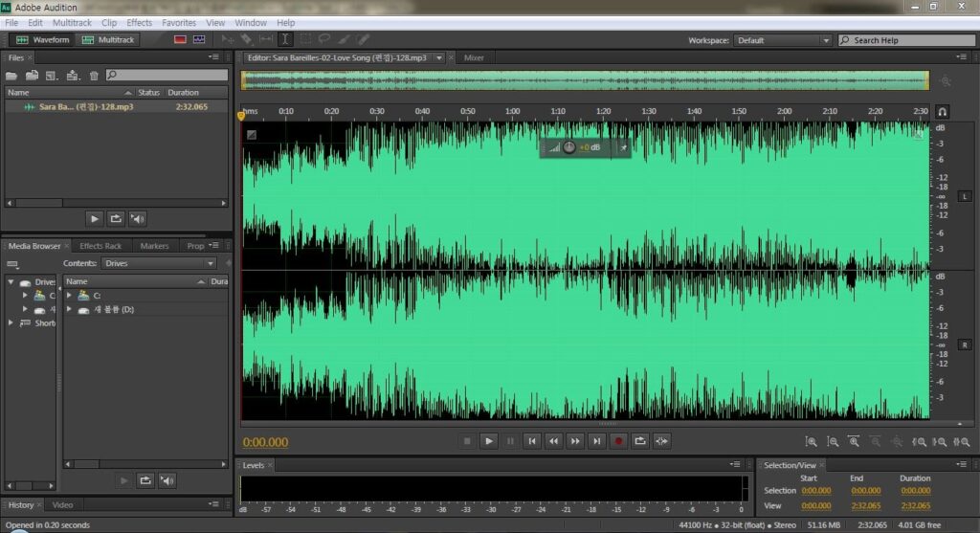Screen dimensions: 980x533
Task: Switch to the Properties tab
Action: (x=195, y=246)
